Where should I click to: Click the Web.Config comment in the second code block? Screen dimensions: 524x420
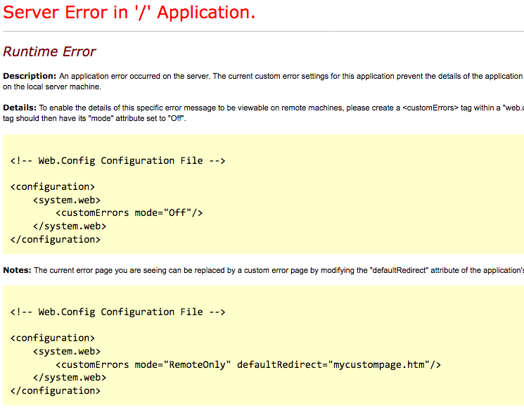(x=117, y=312)
